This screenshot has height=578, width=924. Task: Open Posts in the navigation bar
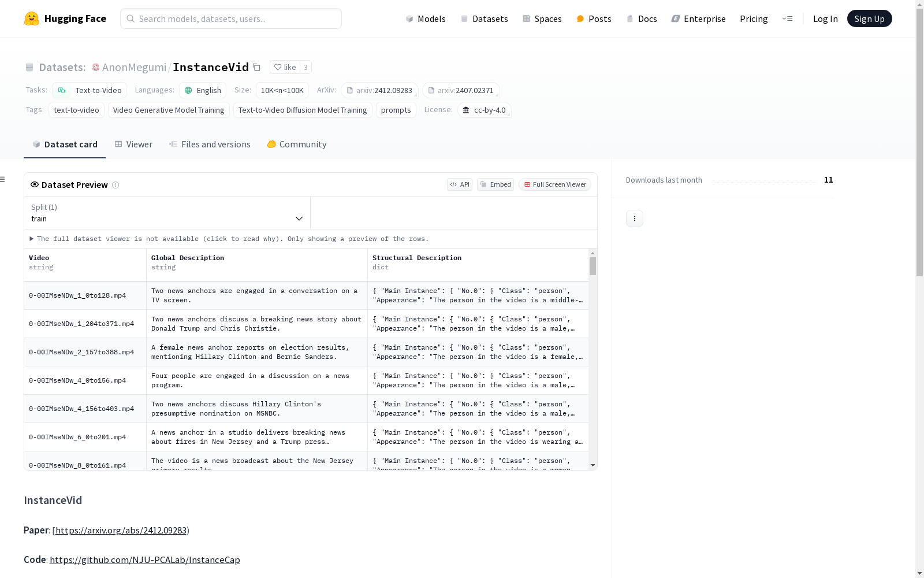coord(594,18)
